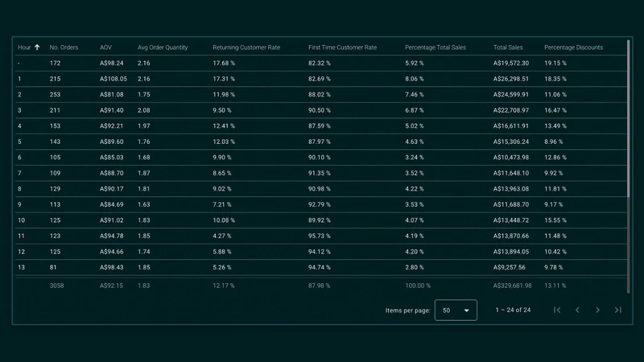
Task: Select First Time Customer Rate 92.79 %
Action: (320, 204)
